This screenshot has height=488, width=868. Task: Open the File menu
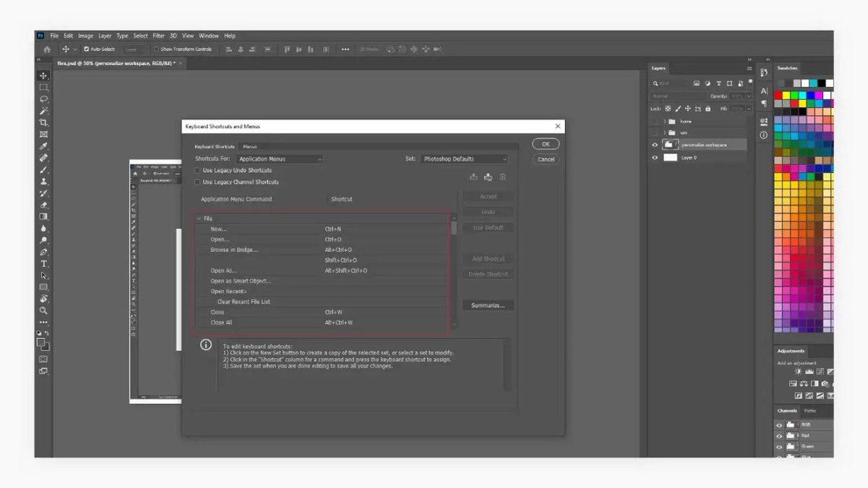coord(54,35)
